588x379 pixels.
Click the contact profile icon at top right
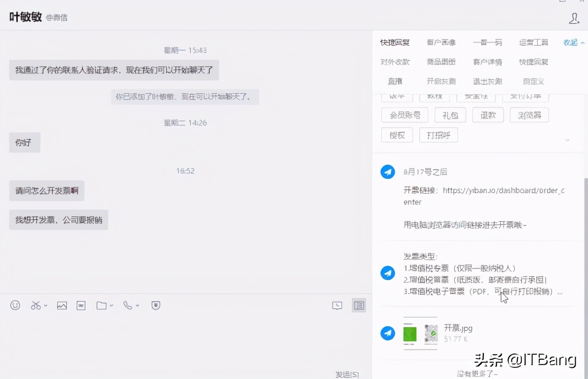[x=574, y=19]
